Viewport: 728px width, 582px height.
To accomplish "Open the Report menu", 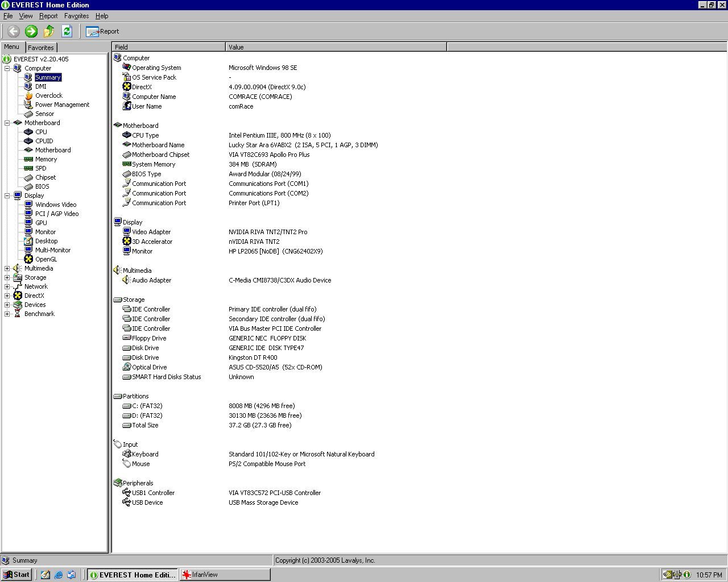I will (x=48, y=16).
